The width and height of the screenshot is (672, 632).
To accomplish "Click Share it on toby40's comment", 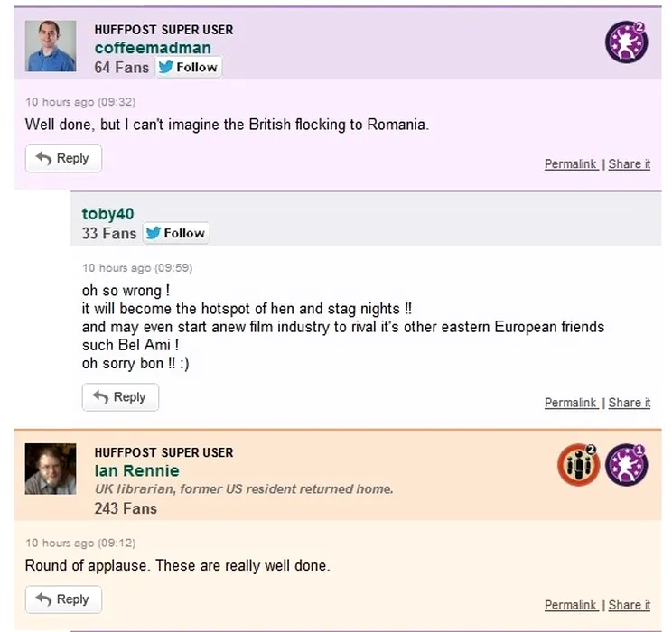I will click(x=629, y=403).
